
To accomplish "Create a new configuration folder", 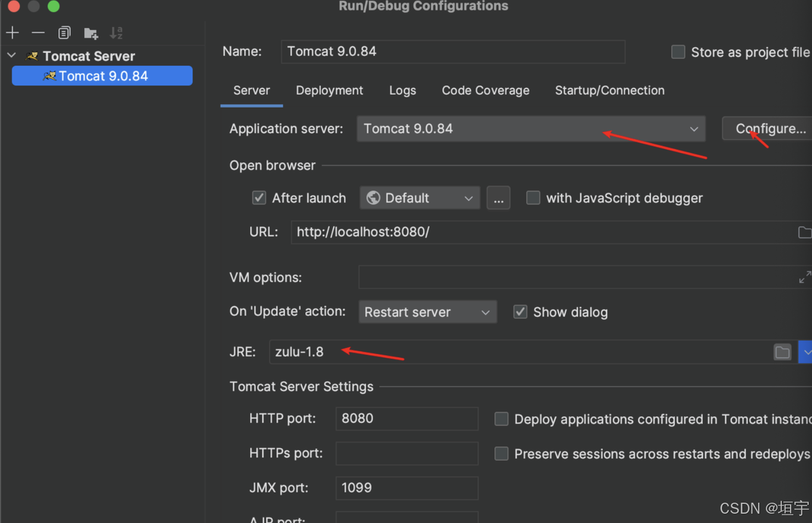I will pyautogui.click(x=91, y=33).
